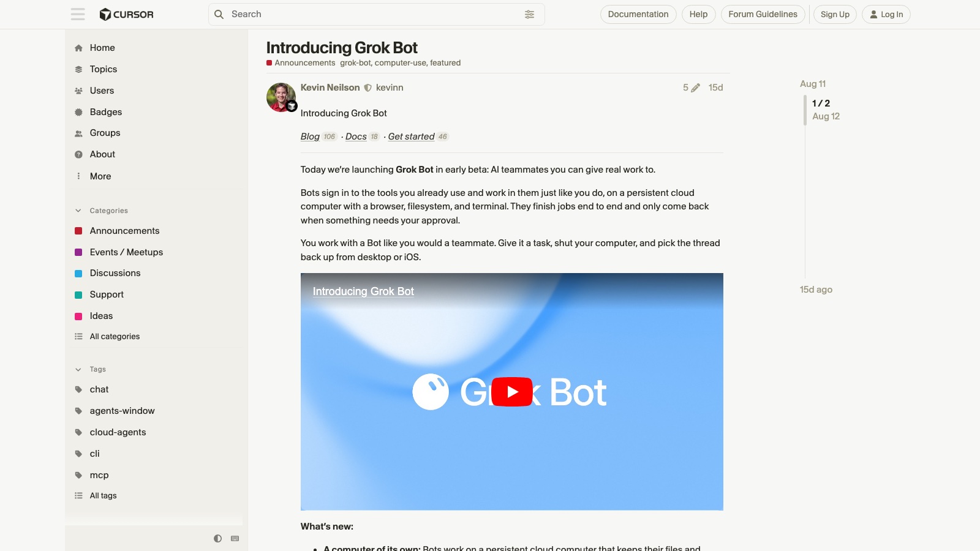Image resolution: width=980 pixels, height=551 pixels.
Task: Toggle the hamburger sidebar menu
Action: (x=78, y=14)
